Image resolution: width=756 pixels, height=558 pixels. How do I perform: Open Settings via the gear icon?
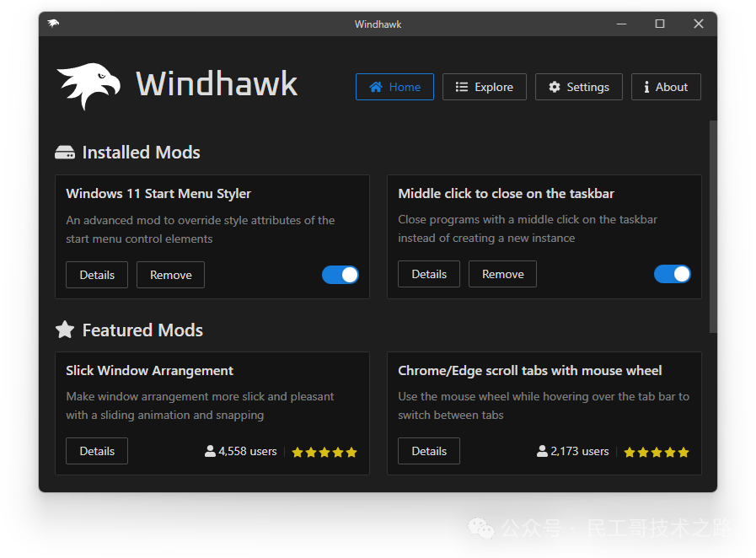tap(554, 87)
